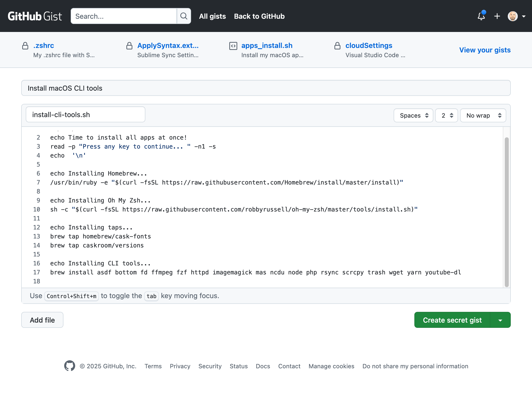
Task: Click the search magnifier icon
Action: 184,16
